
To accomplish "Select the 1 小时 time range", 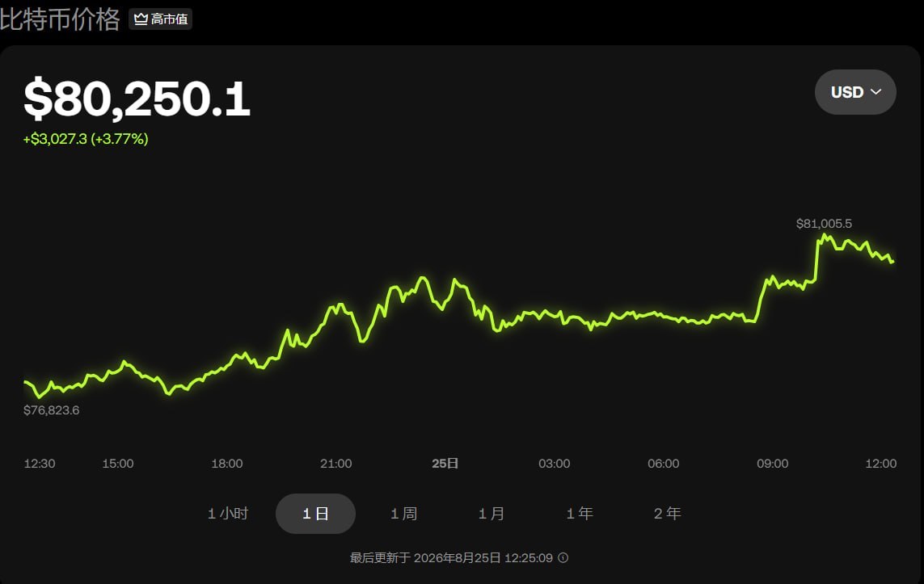I will pos(228,514).
